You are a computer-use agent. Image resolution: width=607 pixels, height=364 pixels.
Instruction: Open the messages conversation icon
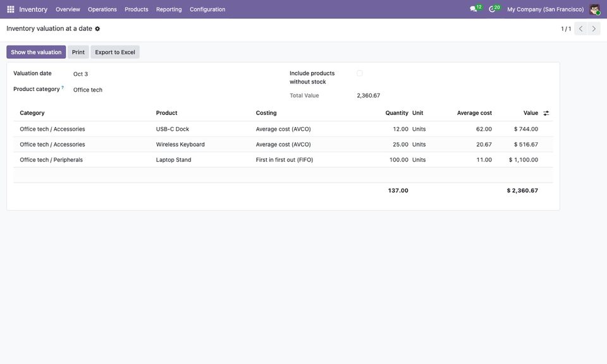tap(473, 9)
